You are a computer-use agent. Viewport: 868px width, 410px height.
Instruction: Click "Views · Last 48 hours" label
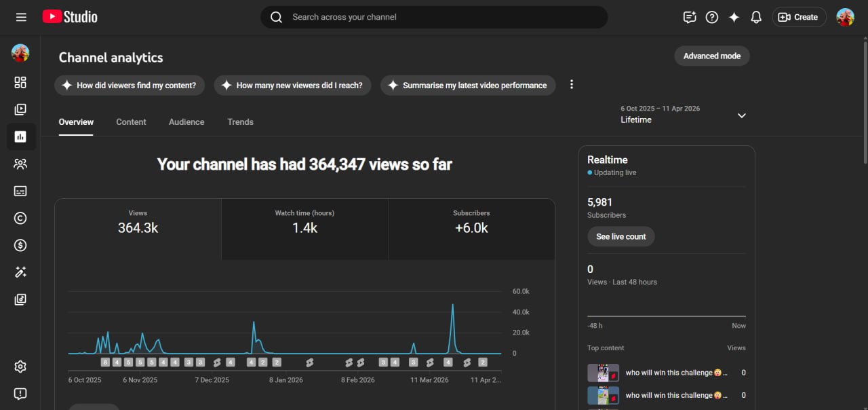click(622, 282)
